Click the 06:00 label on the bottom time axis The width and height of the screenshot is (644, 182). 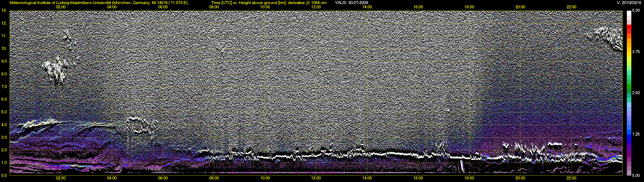tap(163, 178)
